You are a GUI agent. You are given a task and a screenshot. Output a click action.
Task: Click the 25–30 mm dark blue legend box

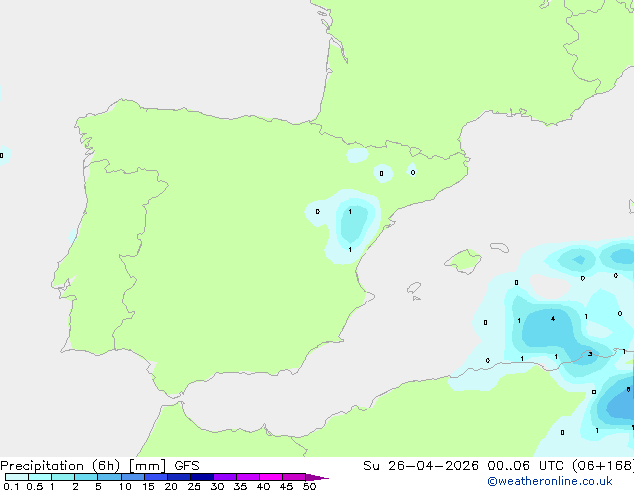[202, 477]
